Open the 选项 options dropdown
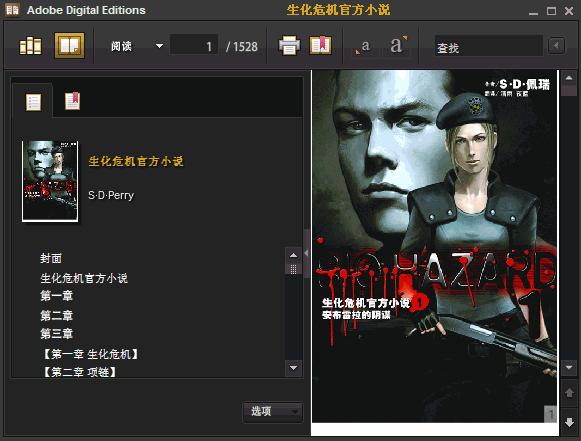 [273, 412]
